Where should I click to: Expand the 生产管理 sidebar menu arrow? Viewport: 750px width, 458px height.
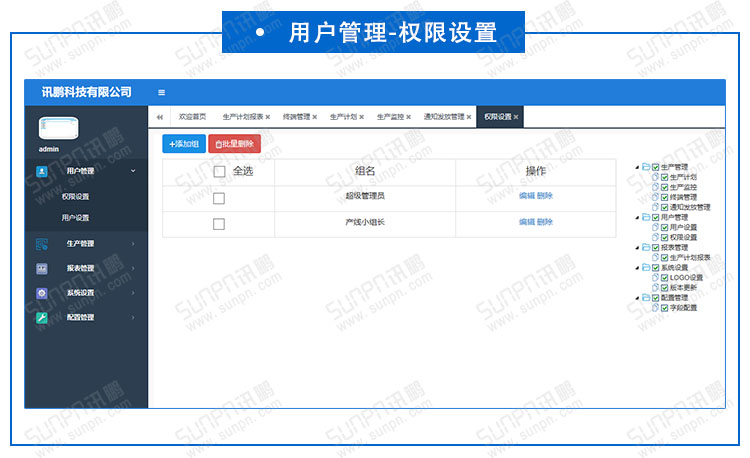pos(133,244)
